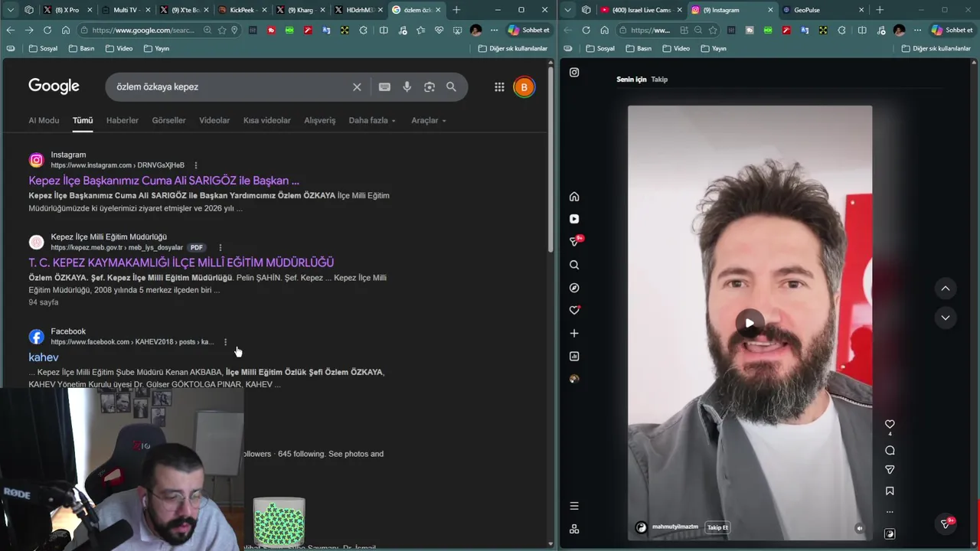Viewport: 980px width, 551px height.
Task: Switch to Haberler results tab
Action: point(122,120)
